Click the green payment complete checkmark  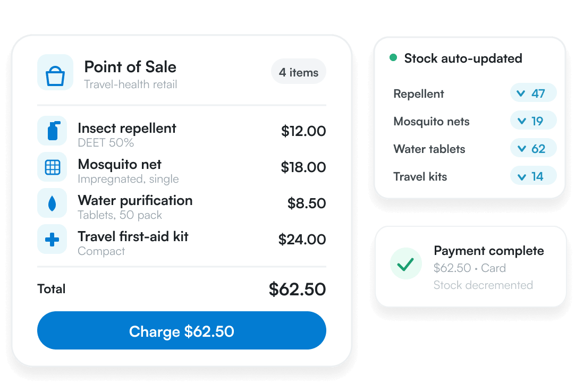point(405,263)
